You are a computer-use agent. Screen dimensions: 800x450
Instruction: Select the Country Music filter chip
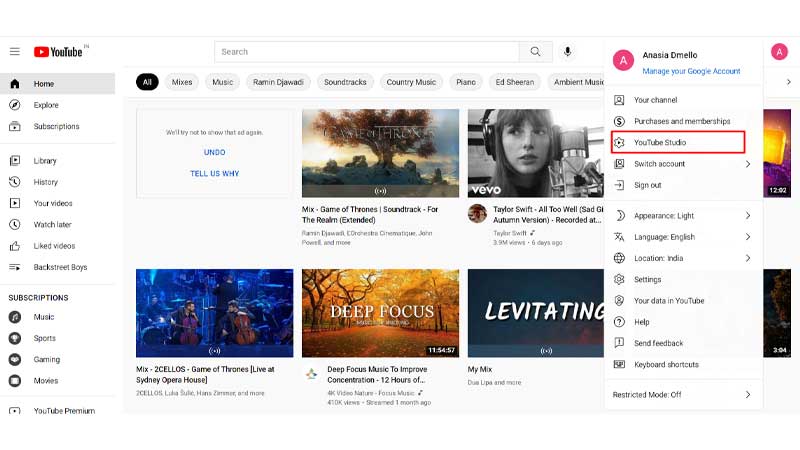click(x=411, y=82)
